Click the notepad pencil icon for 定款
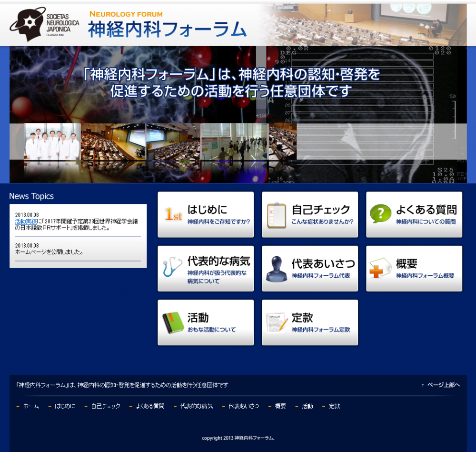The height and width of the screenshot is (452, 476). 277,322
